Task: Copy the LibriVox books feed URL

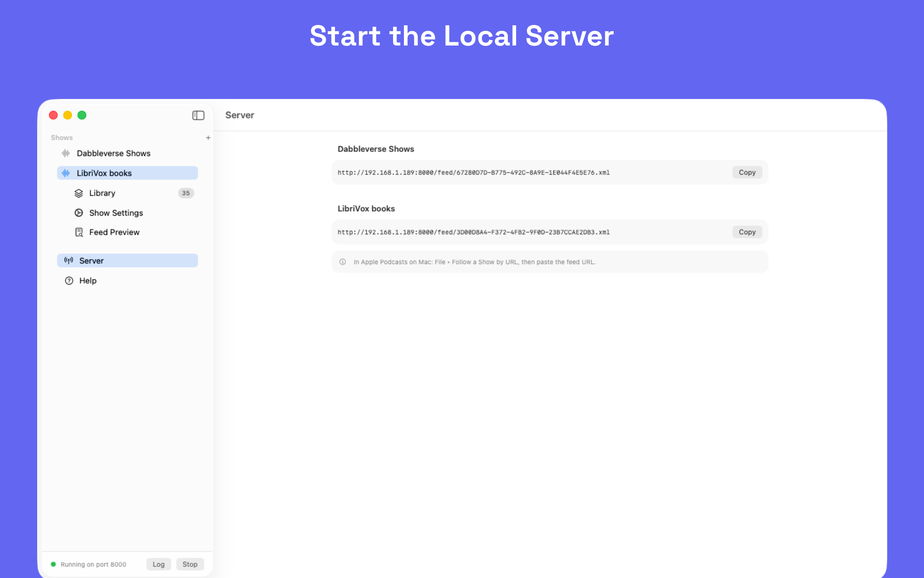Action: tap(747, 232)
